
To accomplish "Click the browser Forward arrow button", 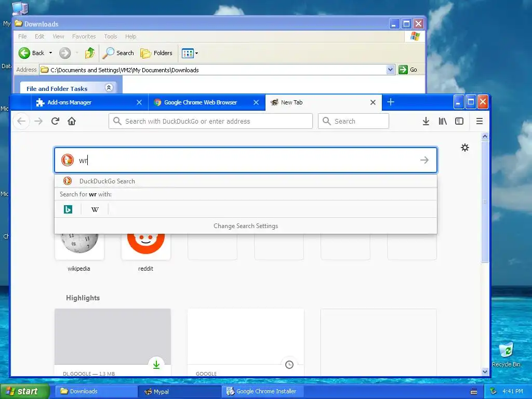I will coord(38,121).
